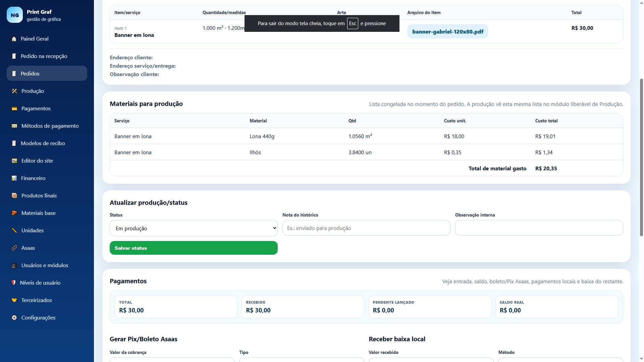Click the Receber baixa local heading
This screenshot has height=362, width=644.
[397, 339]
